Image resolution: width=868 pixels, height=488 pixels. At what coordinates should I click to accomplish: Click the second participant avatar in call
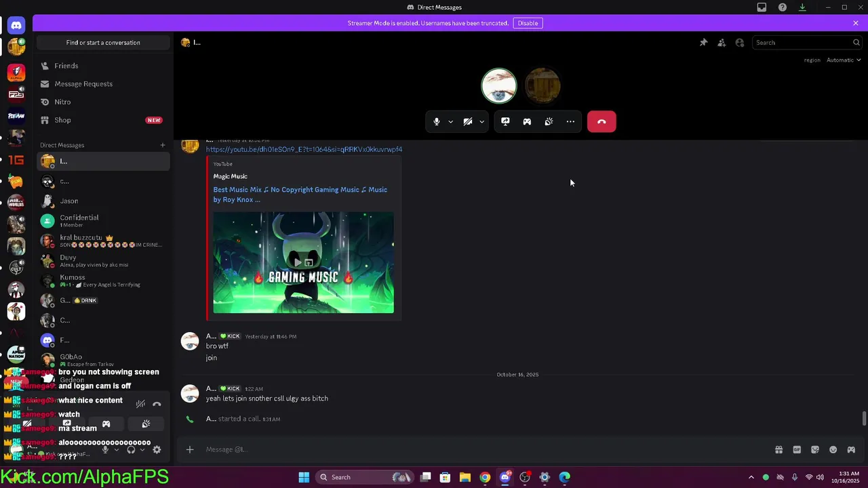click(542, 85)
